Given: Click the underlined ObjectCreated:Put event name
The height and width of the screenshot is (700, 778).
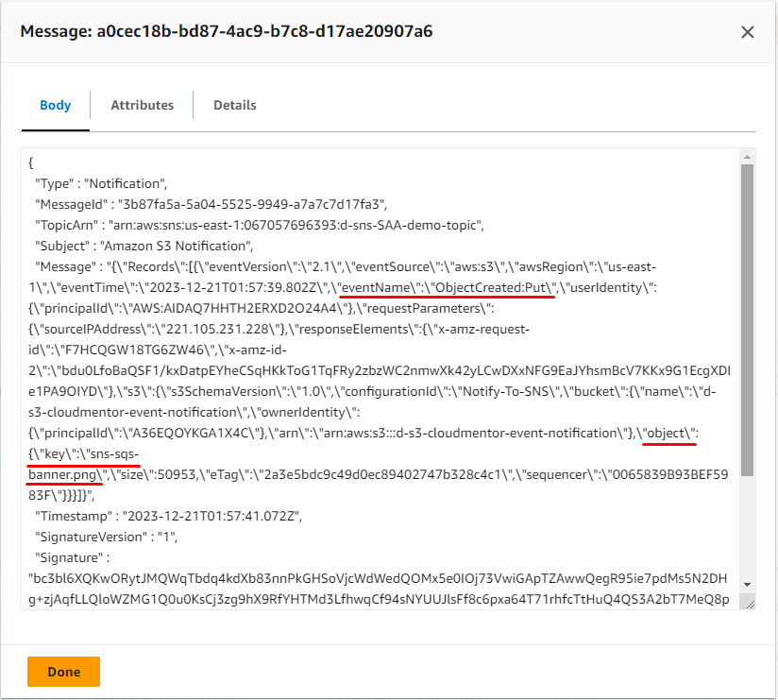Looking at the screenshot, I should pyautogui.click(x=491, y=286).
